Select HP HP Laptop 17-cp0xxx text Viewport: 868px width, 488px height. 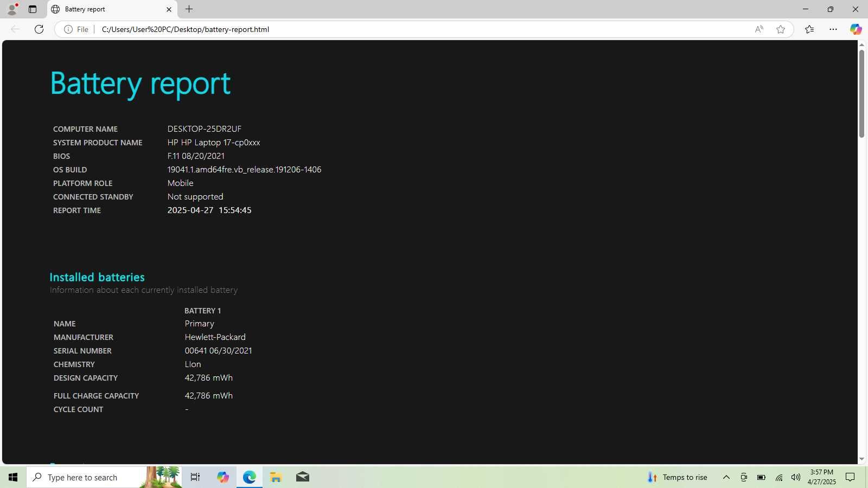tap(214, 143)
